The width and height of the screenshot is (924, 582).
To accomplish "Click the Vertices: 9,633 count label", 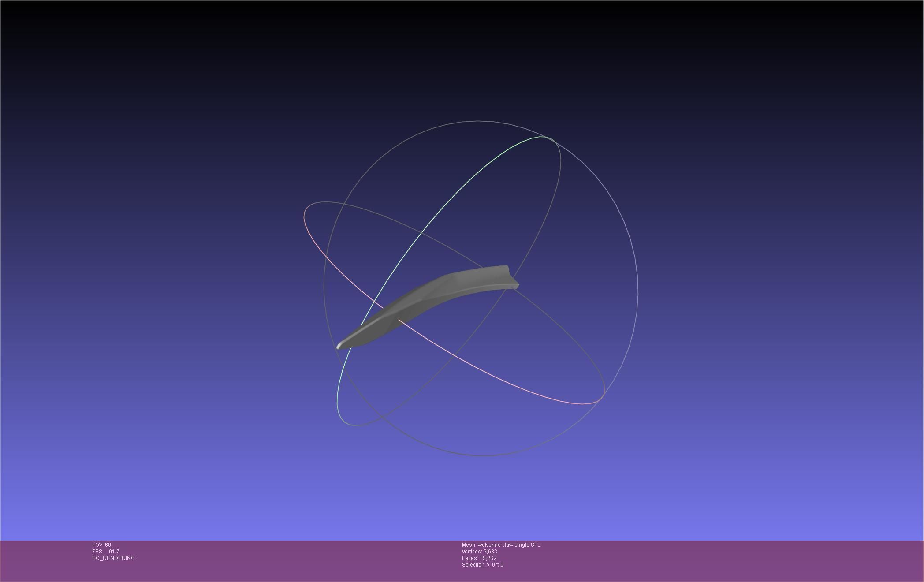I will tap(479, 552).
